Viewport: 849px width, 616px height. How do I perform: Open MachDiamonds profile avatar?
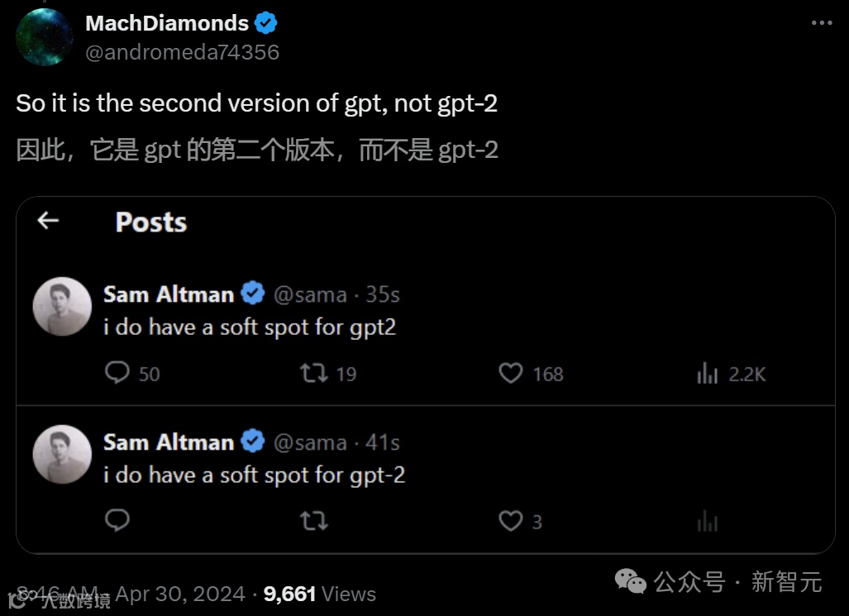pyautogui.click(x=45, y=37)
